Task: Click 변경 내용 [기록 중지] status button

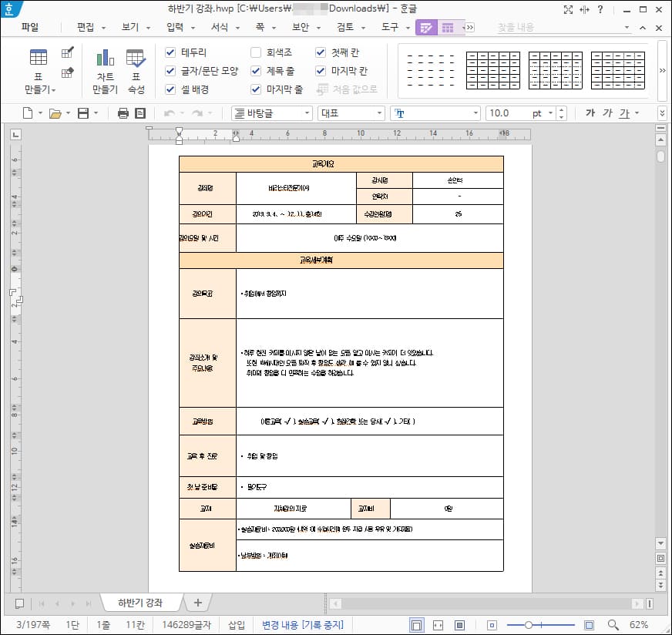Action: [x=303, y=625]
